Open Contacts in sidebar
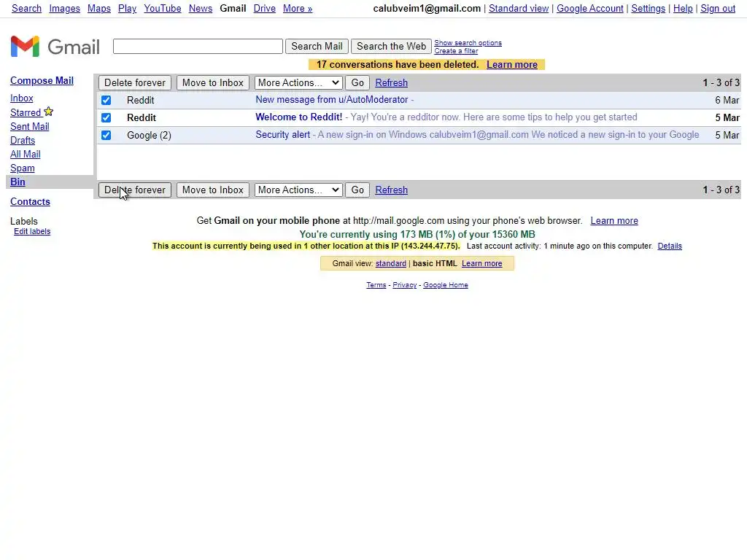Screen dimensions: 747x560 [x=30, y=202]
